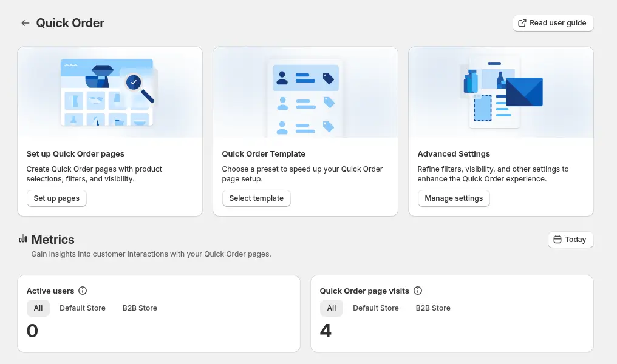
Task: Click the page visits count 4
Action: pyautogui.click(x=326, y=331)
